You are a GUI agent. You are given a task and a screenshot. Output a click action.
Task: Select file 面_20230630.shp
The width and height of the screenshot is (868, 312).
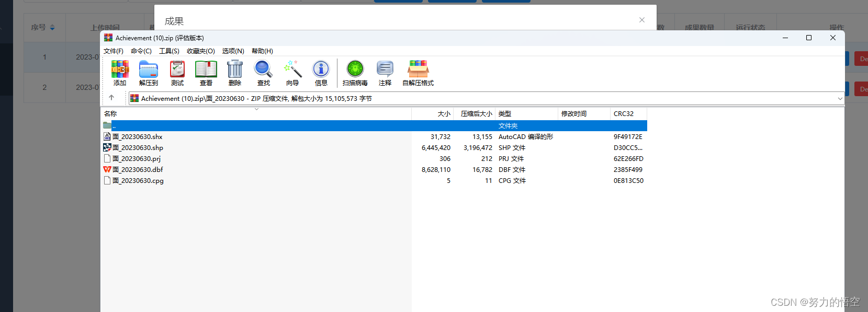138,148
